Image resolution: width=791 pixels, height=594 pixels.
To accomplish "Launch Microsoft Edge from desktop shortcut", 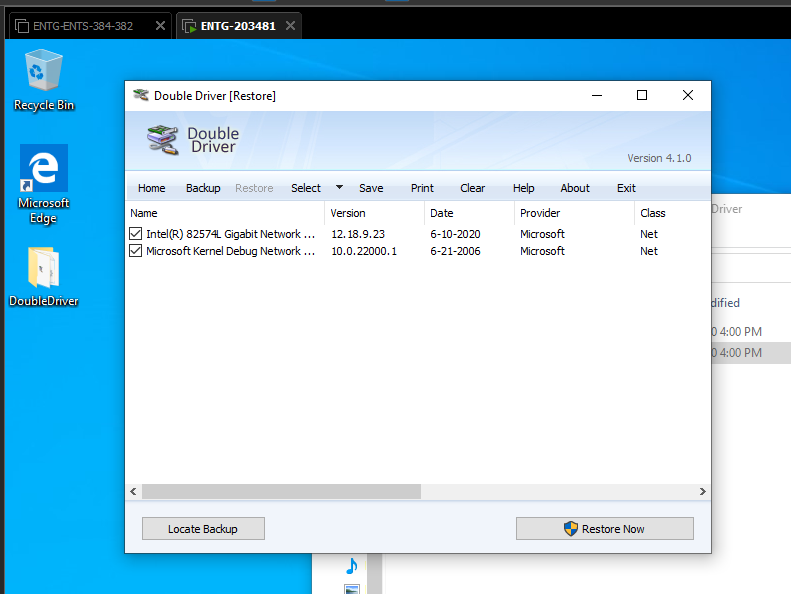I will tap(43, 184).
